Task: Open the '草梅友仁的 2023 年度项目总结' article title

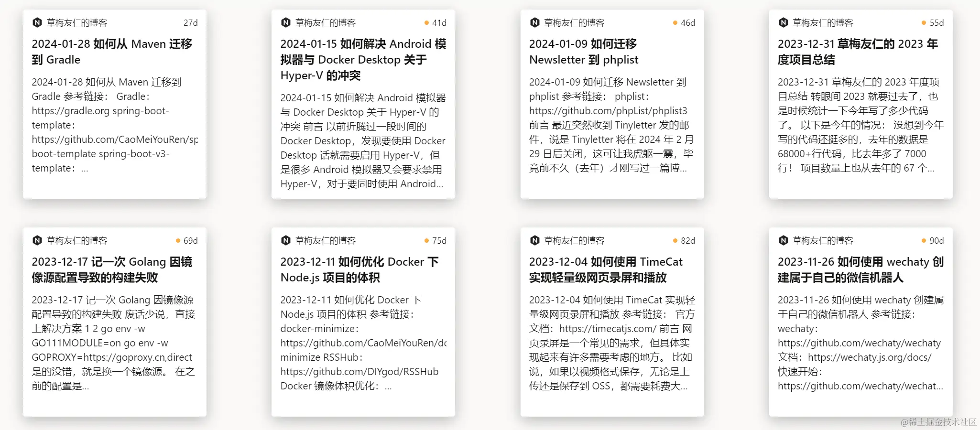Action: click(858, 52)
